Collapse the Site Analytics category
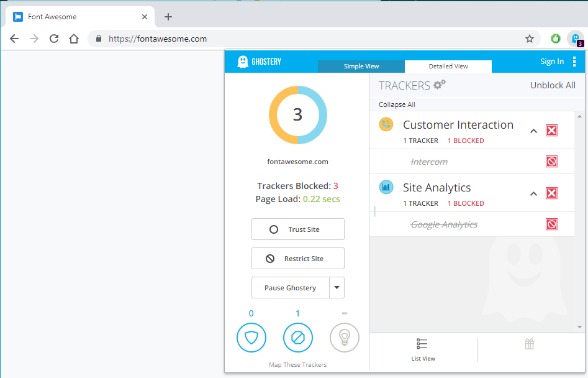 pos(533,194)
